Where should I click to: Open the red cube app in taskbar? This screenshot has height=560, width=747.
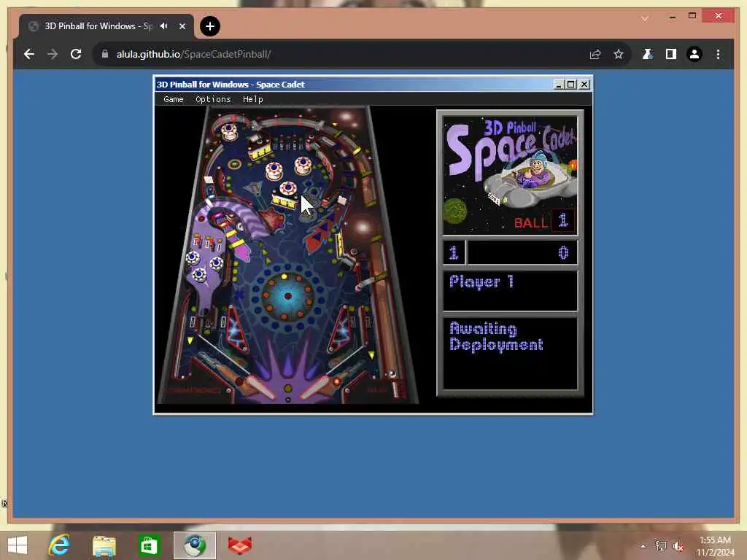(239, 545)
